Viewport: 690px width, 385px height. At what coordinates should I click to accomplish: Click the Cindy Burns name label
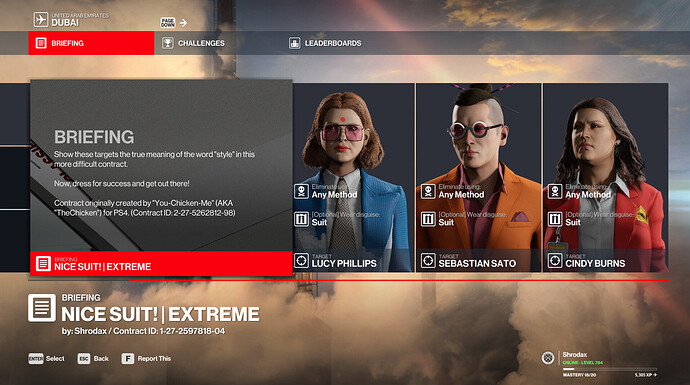coord(595,264)
